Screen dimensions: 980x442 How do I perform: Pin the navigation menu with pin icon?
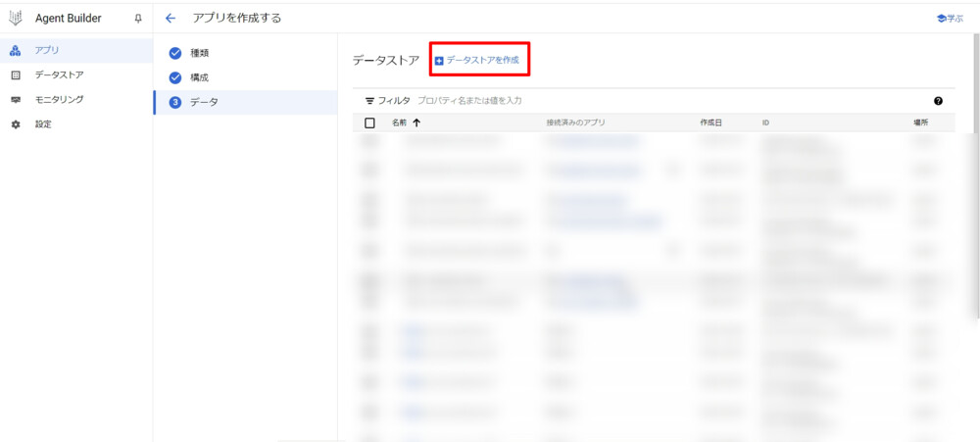(138, 19)
